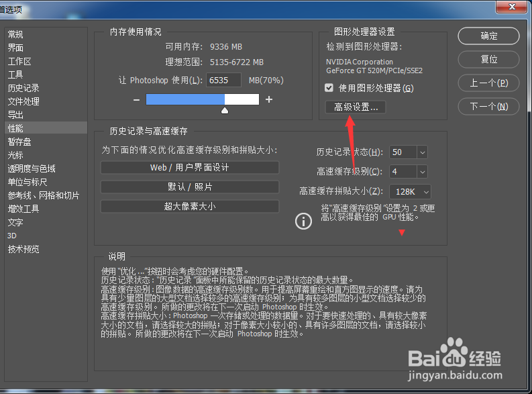Expand the 历史记录状态 dropdown arrow
532x394 pixels.
tap(423, 152)
